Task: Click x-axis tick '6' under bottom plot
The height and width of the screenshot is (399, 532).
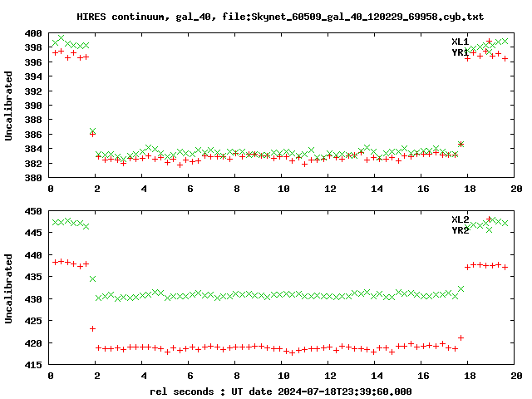Action: (190, 376)
